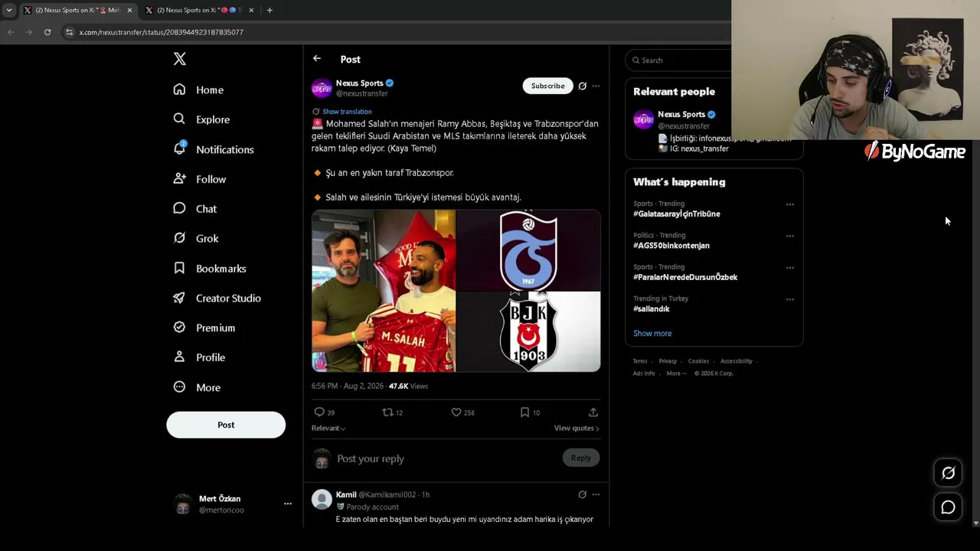Open more options on Kamil's reply
This screenshot has height=551, width=980.
pos(596,494)
